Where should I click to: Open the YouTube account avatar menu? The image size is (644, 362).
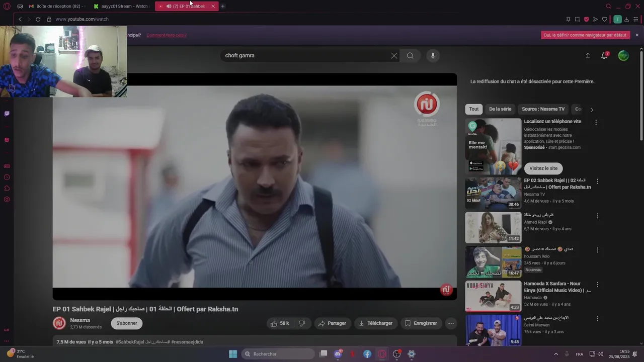[623, 56]
